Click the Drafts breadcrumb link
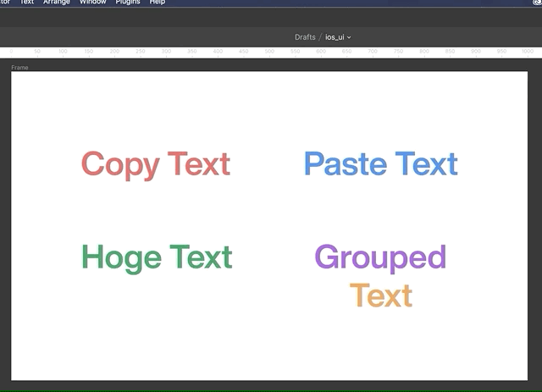 [x=305, y=37]
